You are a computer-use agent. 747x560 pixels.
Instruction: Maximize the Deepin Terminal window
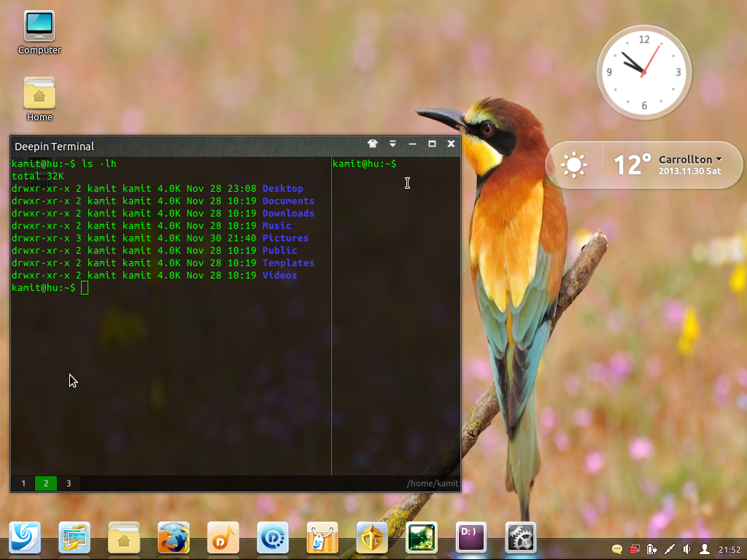[x=432, y=144]
